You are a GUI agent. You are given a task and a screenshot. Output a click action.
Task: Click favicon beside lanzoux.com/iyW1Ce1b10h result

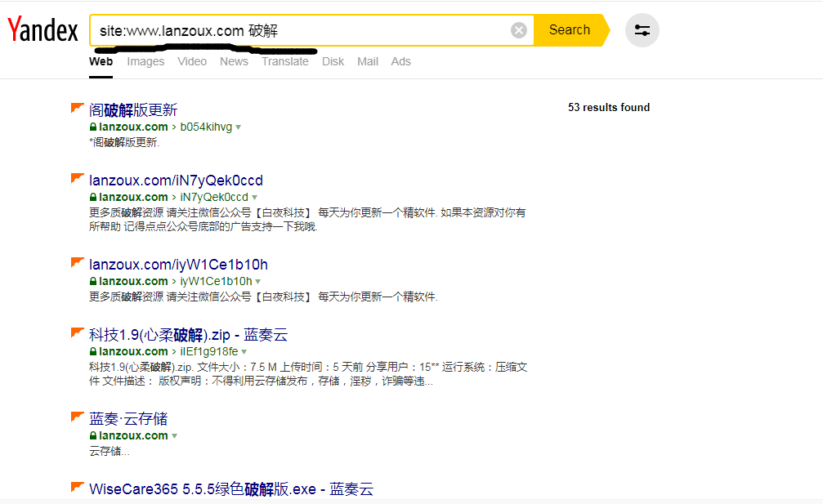click(77, 262)
